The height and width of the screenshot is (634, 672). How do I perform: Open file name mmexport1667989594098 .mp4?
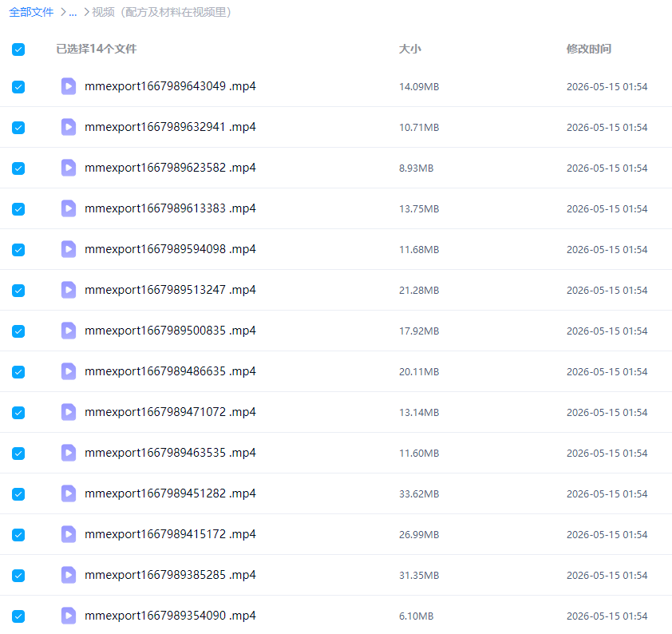click(170, 249)
